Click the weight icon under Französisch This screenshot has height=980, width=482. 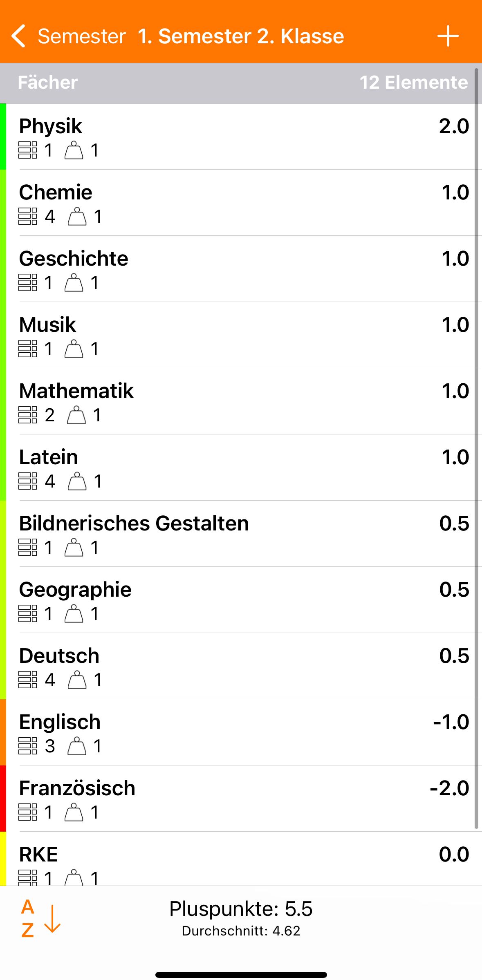[74, 812]
